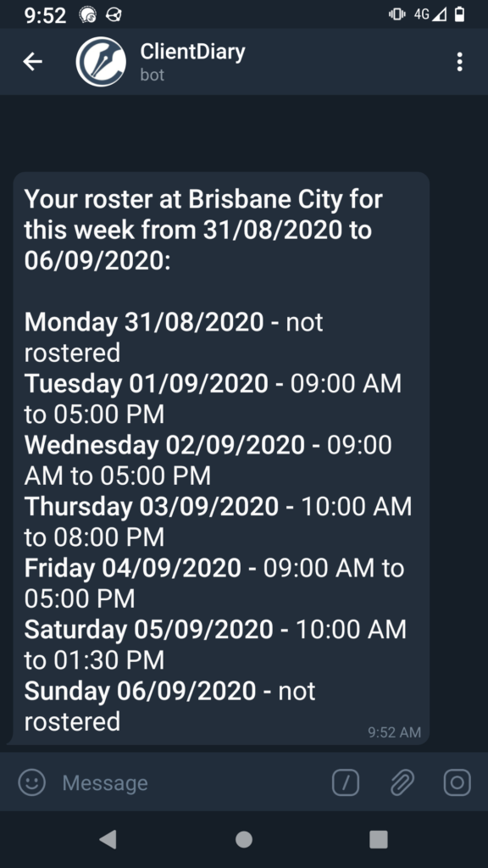Tap Android home circle button
The height and width of the screenshot is (868, 488).
point(244,839)
